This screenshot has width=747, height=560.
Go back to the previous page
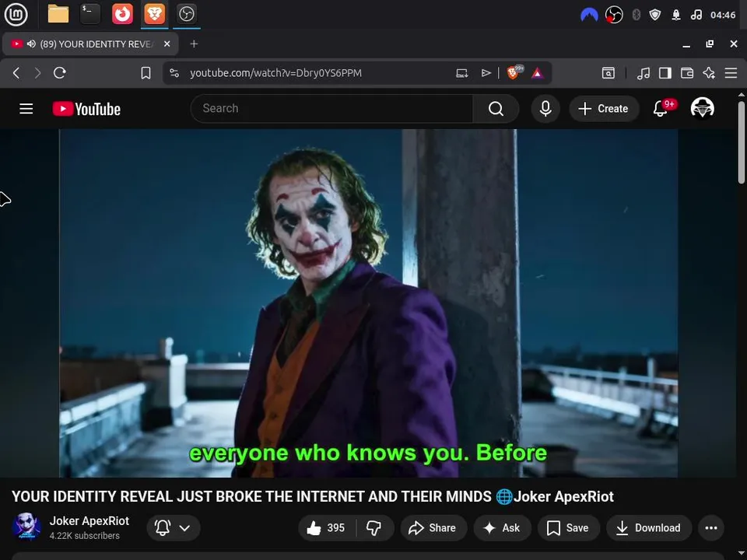[16, 73]
